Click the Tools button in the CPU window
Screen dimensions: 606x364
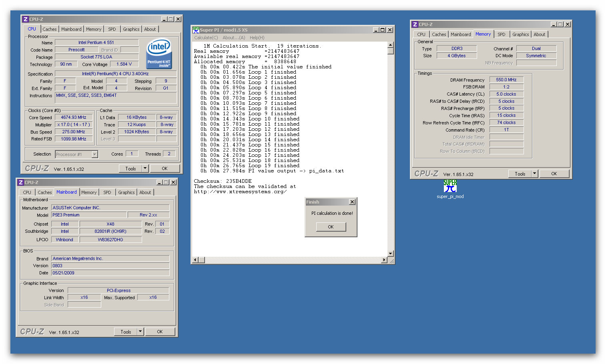click(130, 168)
